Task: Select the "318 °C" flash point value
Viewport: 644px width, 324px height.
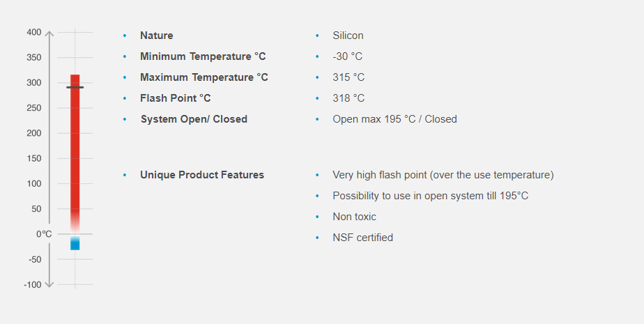Action: (348, 98)
